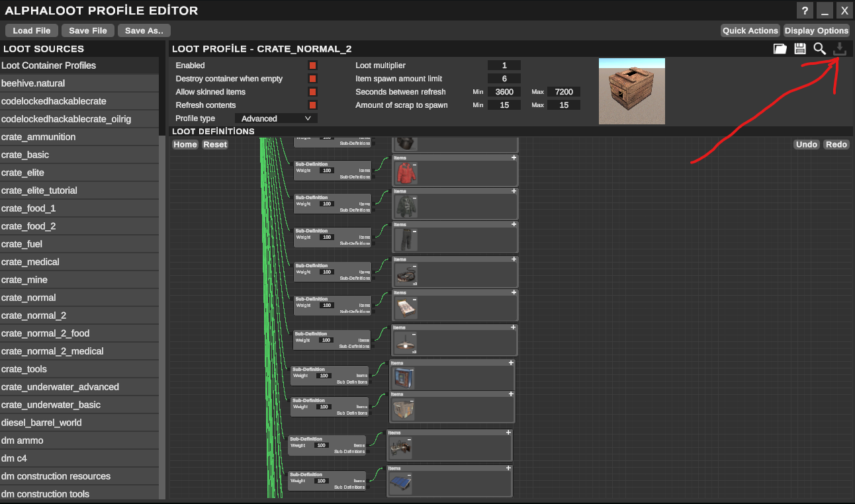
Task: Remove the ceiling light with its minus button
Action: tap(415, 334)
